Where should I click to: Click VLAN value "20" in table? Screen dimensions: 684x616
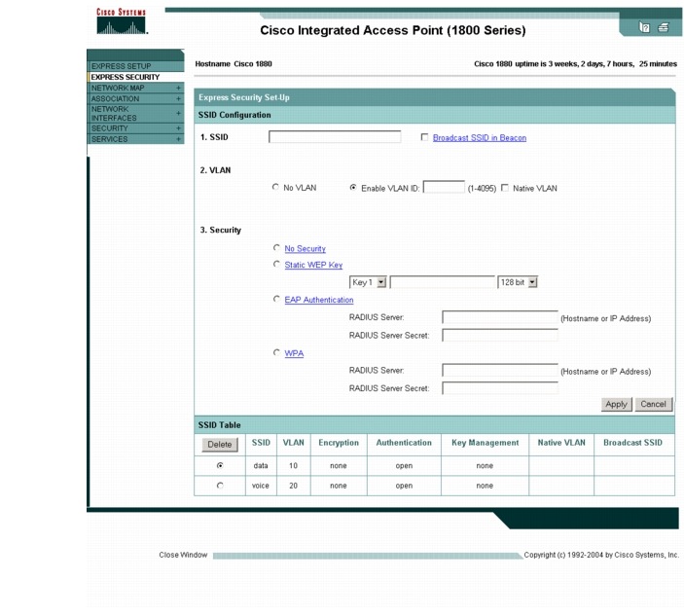293,486
